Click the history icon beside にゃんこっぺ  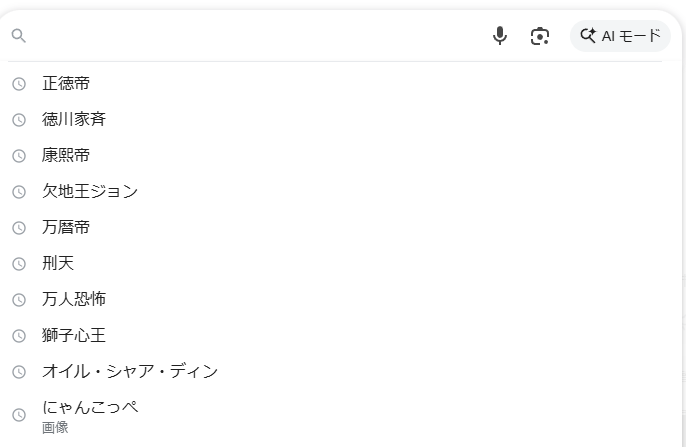18,415
